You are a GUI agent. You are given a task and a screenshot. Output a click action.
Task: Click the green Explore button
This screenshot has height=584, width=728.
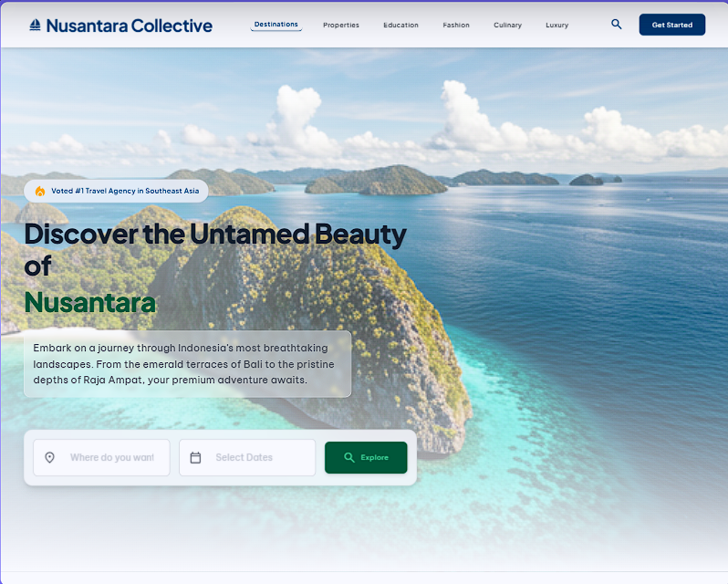(366, 458)
